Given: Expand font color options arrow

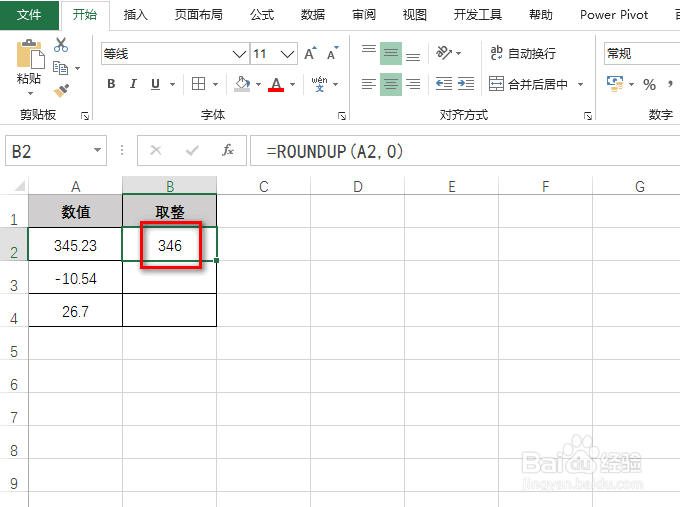Looking at the screenshot, I should point(293,84).
